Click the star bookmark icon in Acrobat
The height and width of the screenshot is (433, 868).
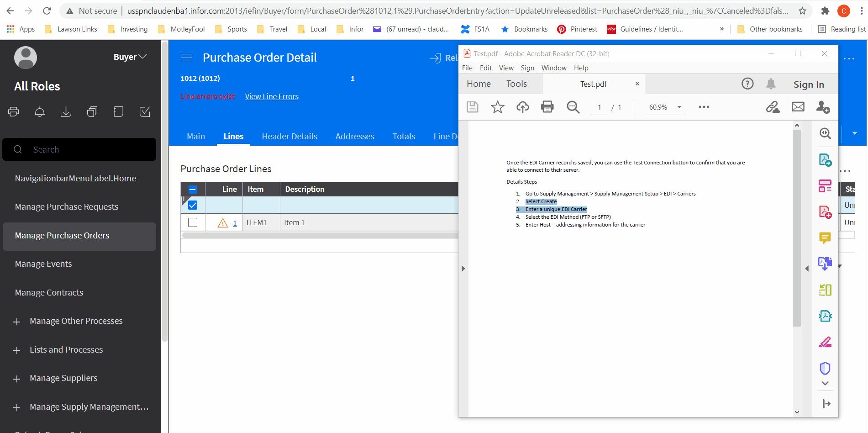[497, 107]
